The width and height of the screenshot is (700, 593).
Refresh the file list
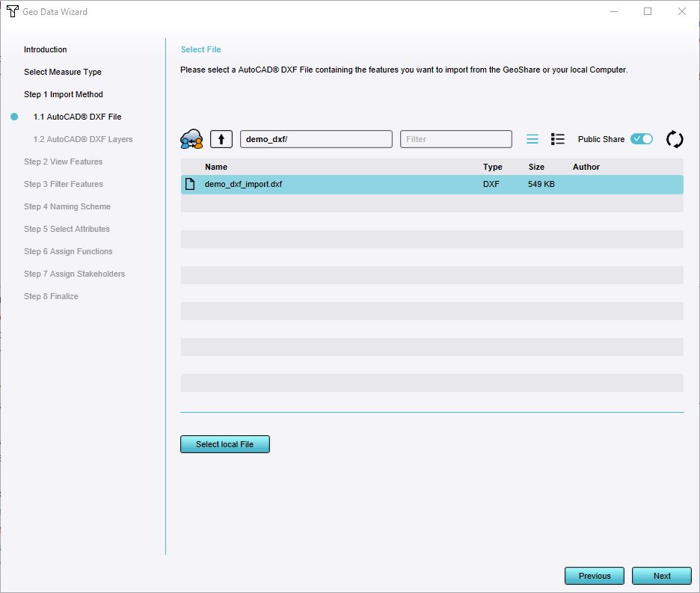(675, 139)
